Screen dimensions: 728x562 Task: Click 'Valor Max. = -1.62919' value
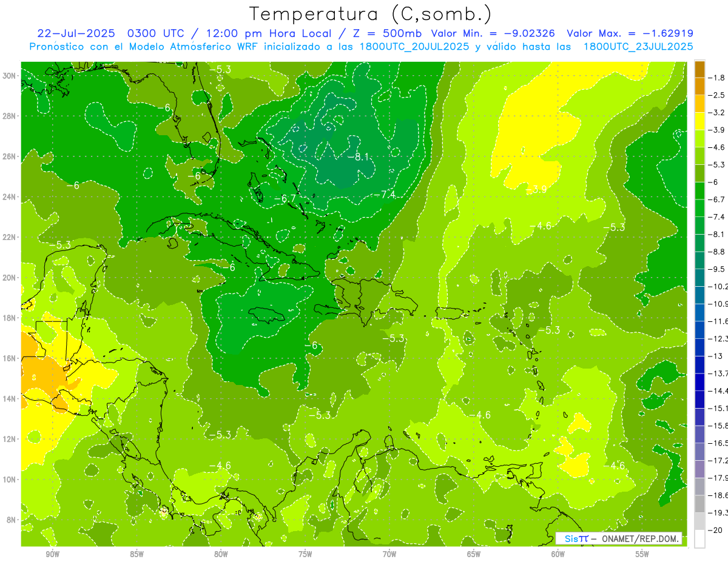tap(630, 33)
